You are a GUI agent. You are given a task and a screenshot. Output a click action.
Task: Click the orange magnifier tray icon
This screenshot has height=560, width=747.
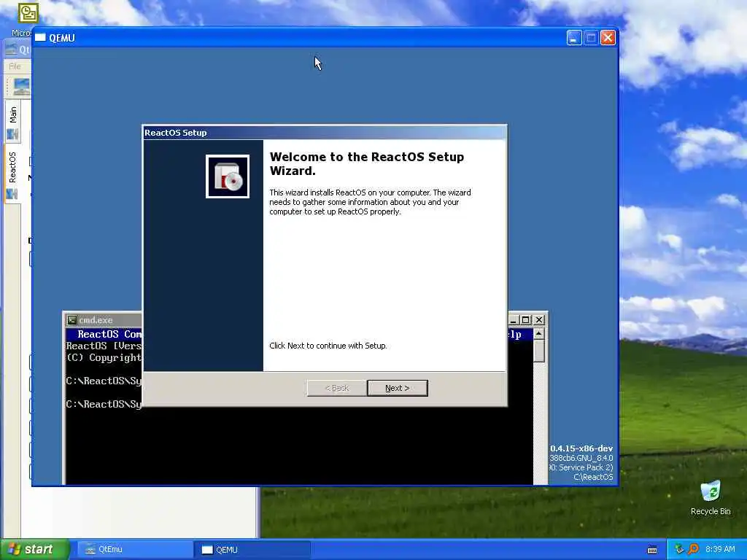coord(693,550)
